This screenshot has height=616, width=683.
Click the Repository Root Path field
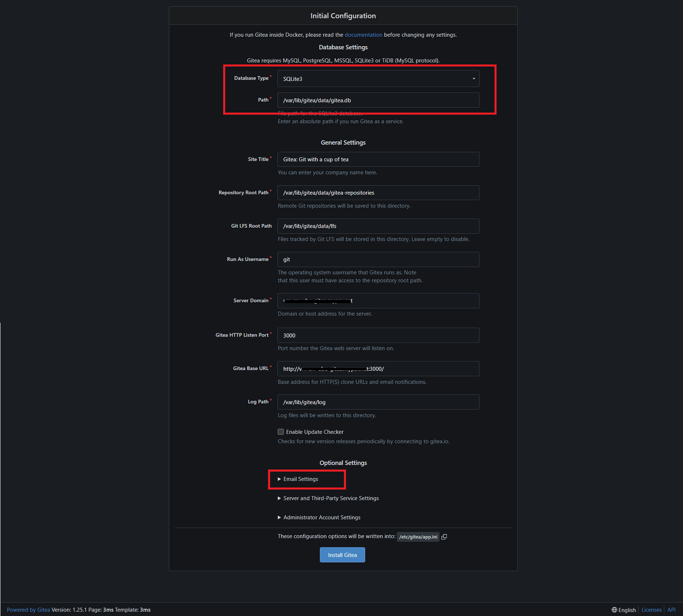378,193
